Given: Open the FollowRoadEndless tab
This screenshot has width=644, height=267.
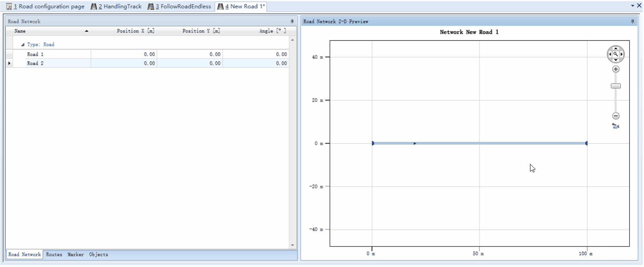Looking at the screenshot, I should [x=179, y=6].
